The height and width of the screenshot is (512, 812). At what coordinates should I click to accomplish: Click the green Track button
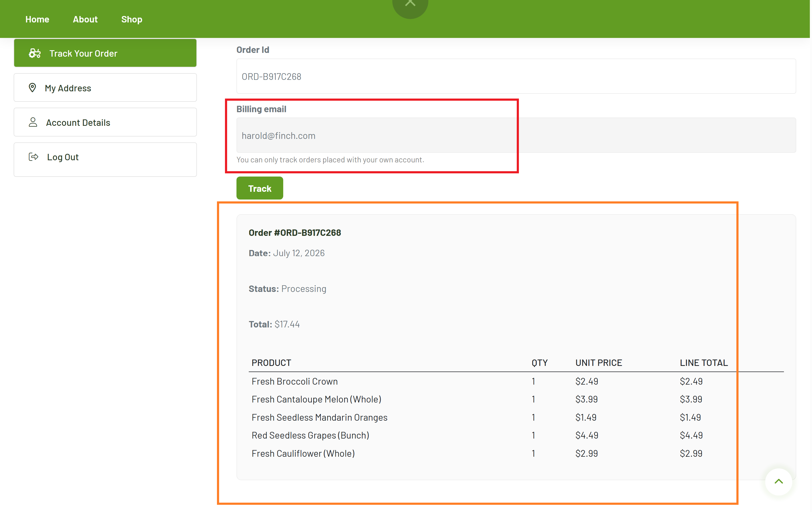pyautogui.click(x=260, y=188)
